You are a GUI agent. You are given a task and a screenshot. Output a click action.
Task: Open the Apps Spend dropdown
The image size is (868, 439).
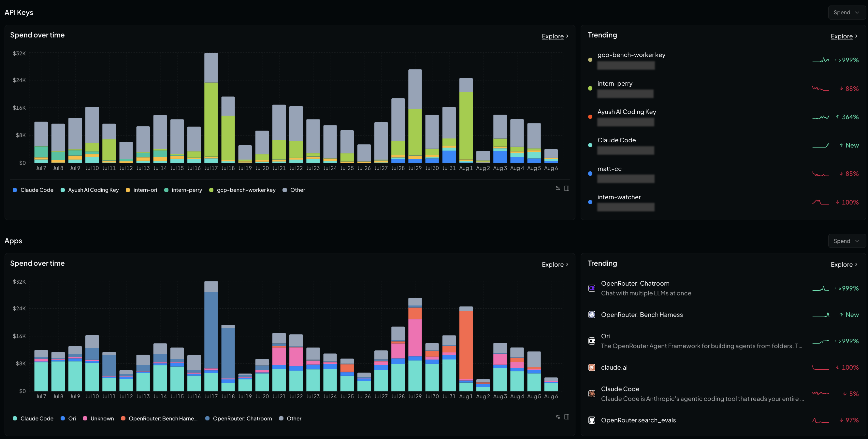(846, 241)
